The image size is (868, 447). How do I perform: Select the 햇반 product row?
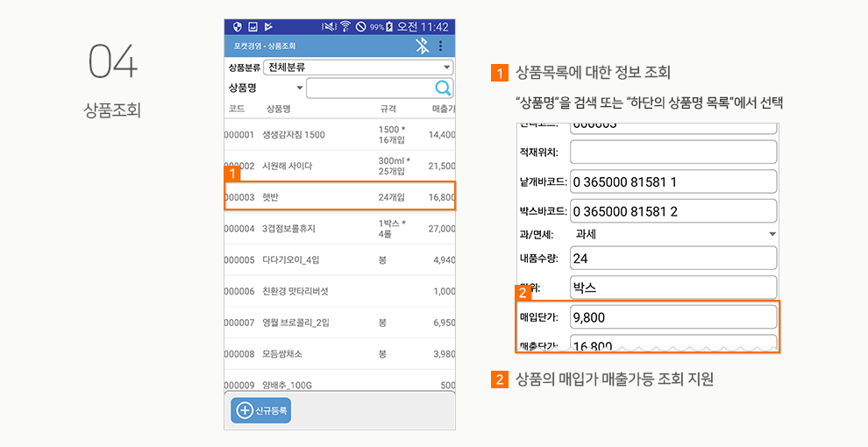pyautogui.click(x=340, y=197)
